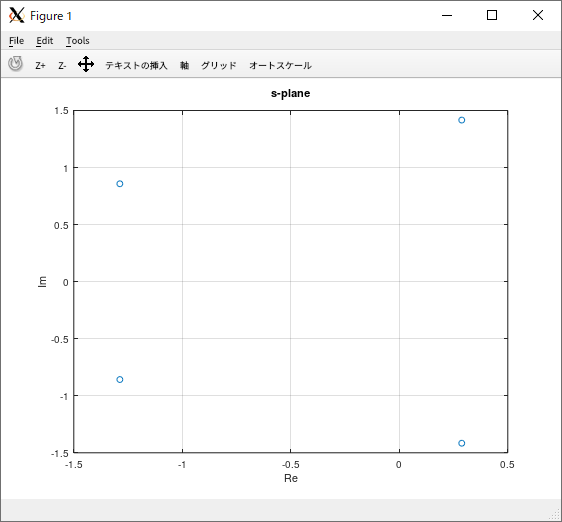The width and height of the screenshot is (562, 522).
Task: Click the upper-left data point marker
Action: click(x=120, y=184)
